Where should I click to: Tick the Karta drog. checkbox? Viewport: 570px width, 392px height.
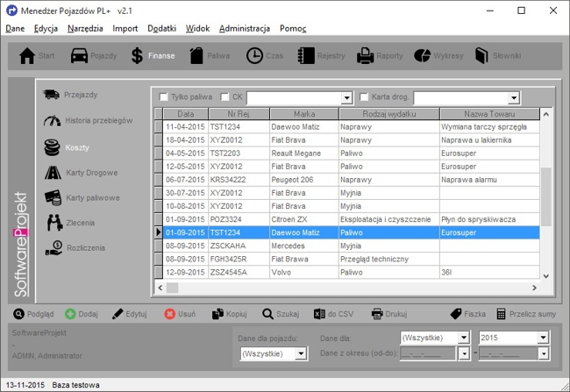coord(364,96)
